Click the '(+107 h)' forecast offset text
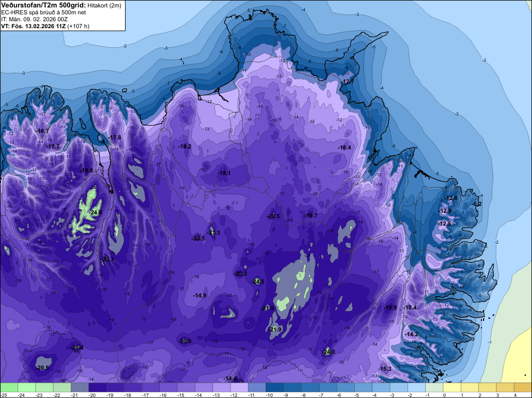This screenshot has width=532, height=398. point(78,26)
